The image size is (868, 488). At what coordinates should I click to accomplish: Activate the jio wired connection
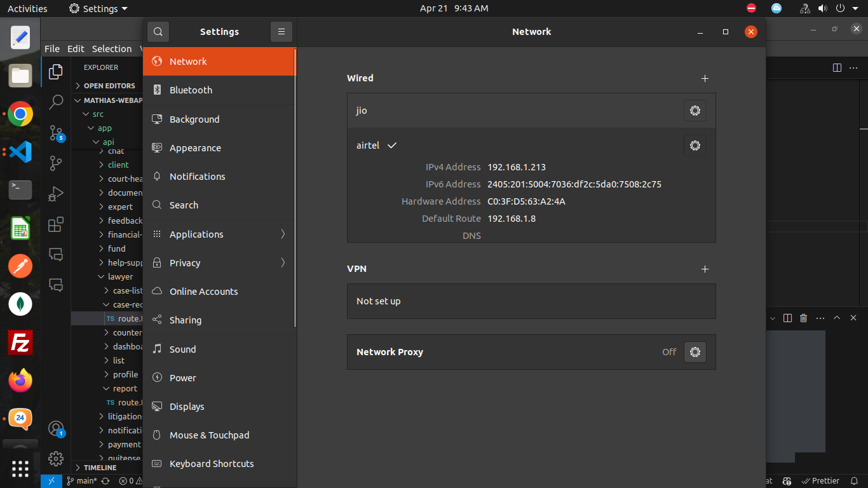pyautogui.click(x=362, y=111)
